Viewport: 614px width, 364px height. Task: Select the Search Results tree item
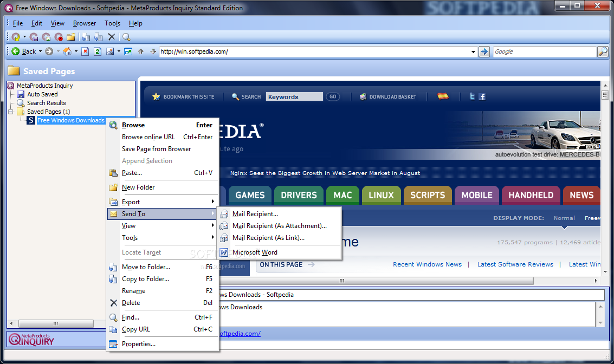click(46, 103)
